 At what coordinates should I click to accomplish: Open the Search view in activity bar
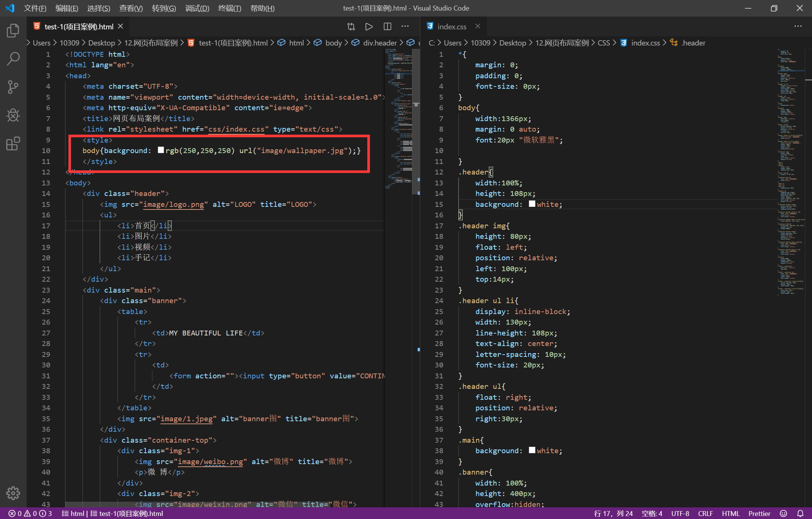(x=13, y=59)
